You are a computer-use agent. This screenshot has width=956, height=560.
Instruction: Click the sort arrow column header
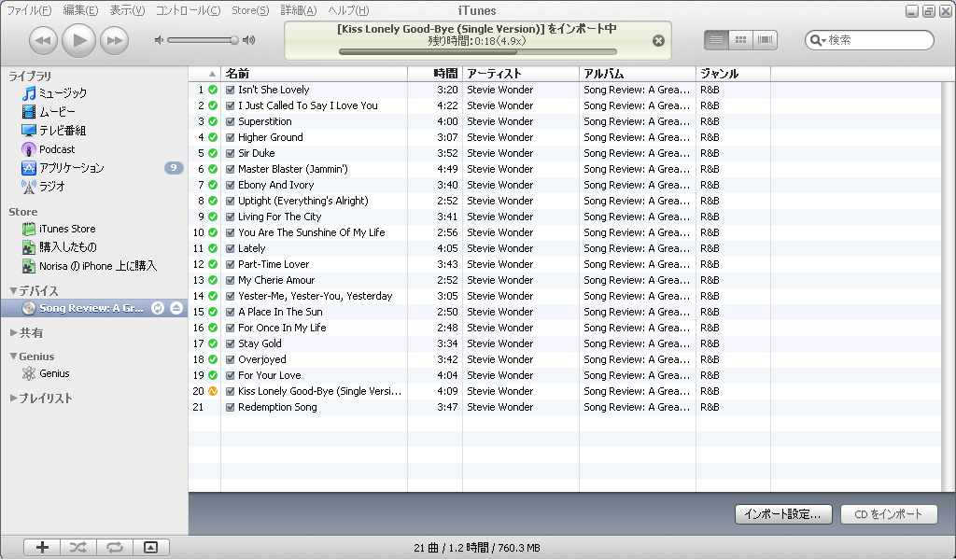click(204, 74)
